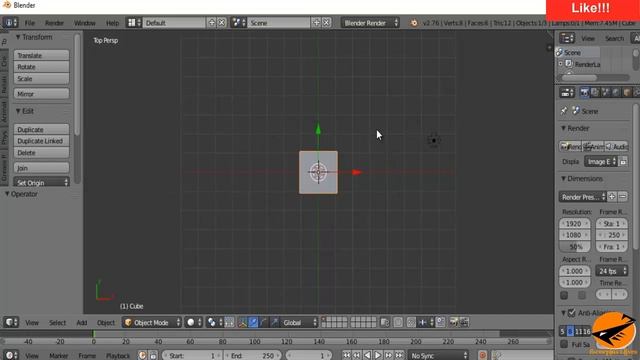Open the File menu

point(30,23)
